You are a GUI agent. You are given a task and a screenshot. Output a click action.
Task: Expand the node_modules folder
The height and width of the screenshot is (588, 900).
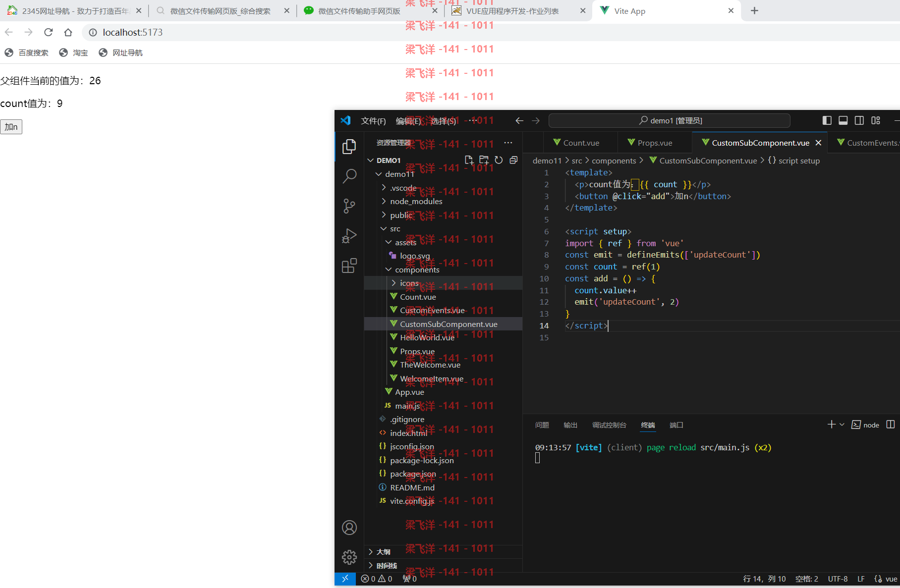(x=384, y=201)
